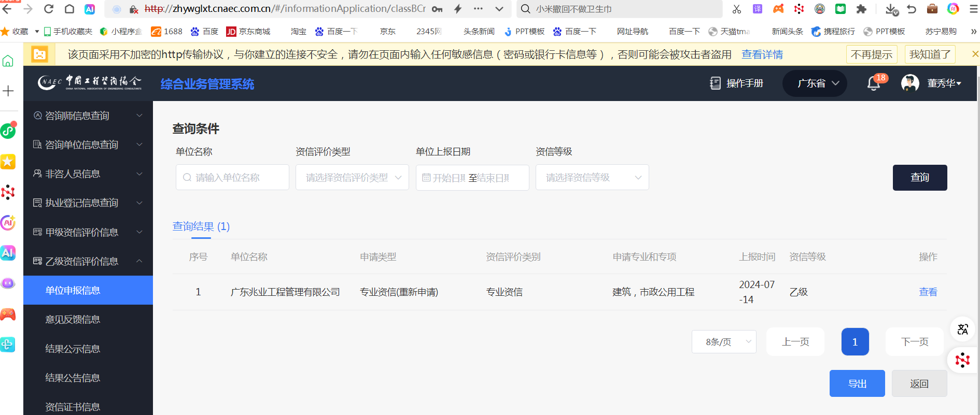Viewport: 980px width, 415px height.
Task: Close the insecure connection warning bar
Action: 975,54
